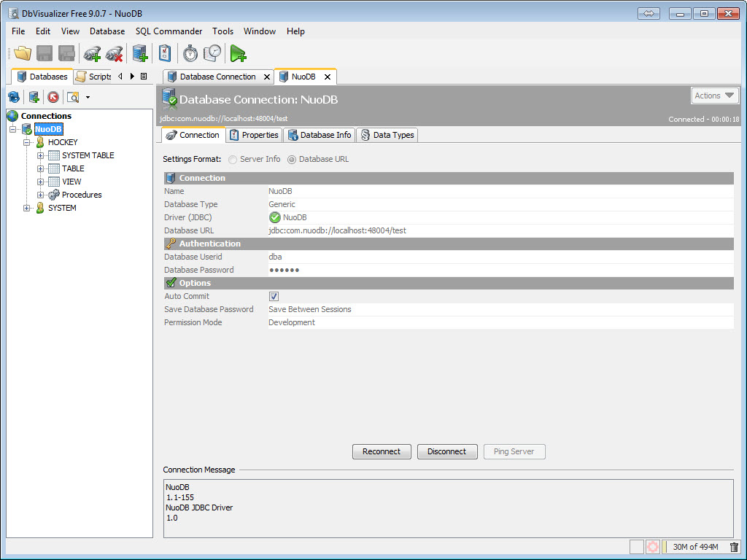747x560 pixels.
Task: Open the Edit menu
Action: click(43, 31)
